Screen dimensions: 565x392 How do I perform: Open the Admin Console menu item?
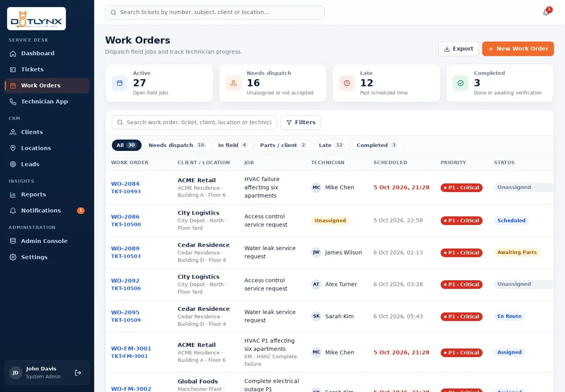point(47,241)
